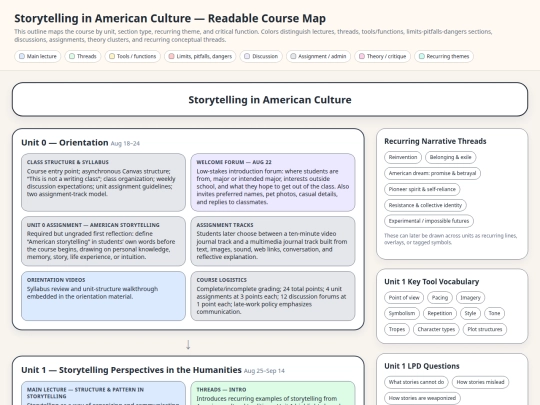540x405 pixels.
Task: Select the Tools / functions legend chip
Action: [133, 56]
